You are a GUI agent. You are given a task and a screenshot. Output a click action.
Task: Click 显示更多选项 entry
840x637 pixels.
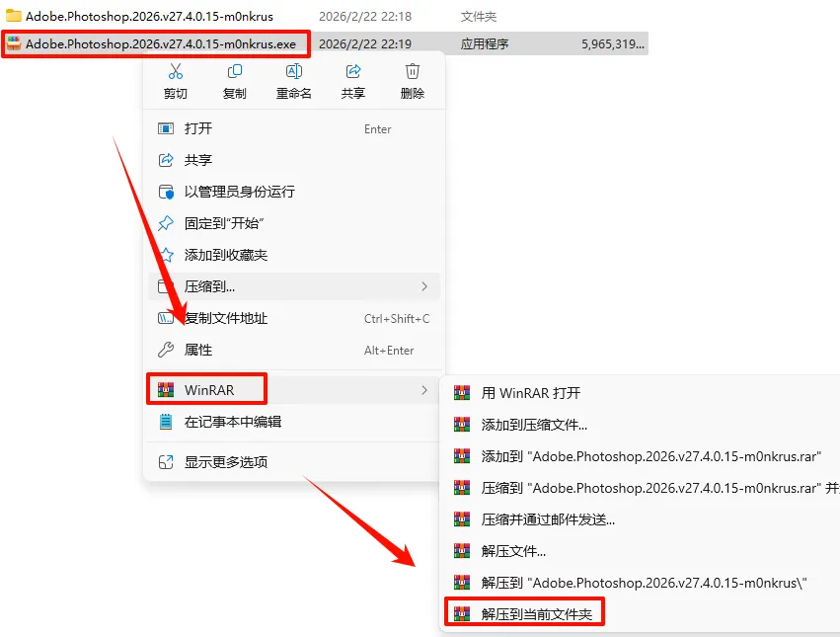293,461
